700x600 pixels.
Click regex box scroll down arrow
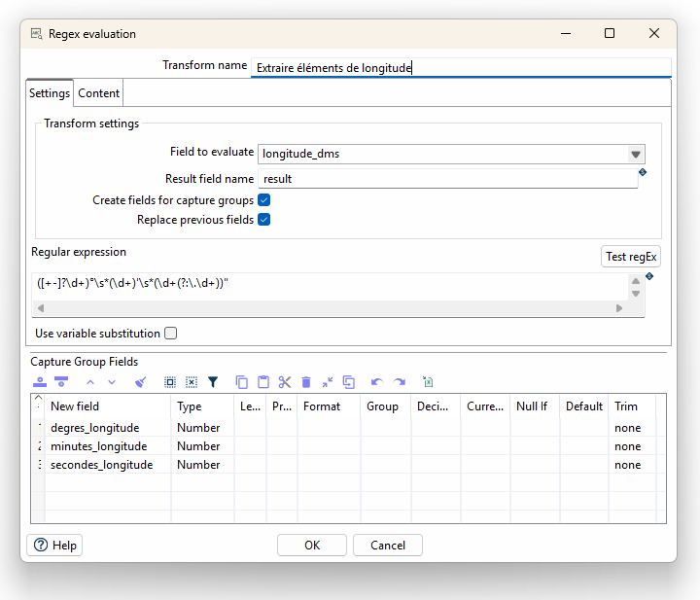636,294
